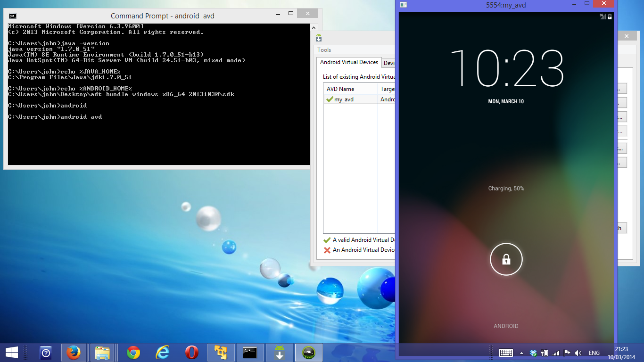Screen dimensions: 644x362
Task: Open the volume speaker tray icon
Action: (578, 353)
